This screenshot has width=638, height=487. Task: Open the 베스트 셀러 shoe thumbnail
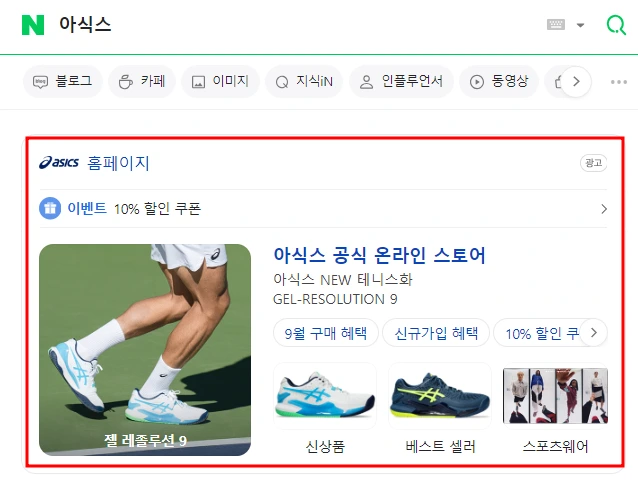(x=440, y=395)
